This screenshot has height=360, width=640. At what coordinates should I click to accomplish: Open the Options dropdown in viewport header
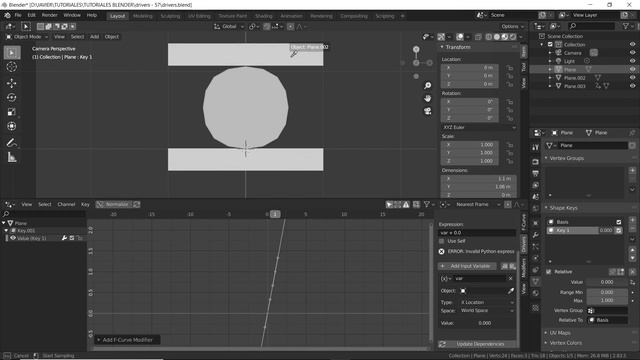(x=513, y=27)
